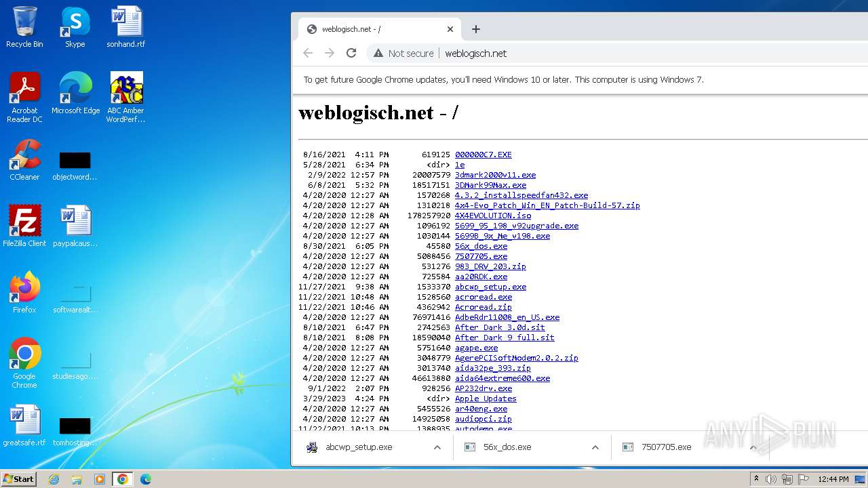Launch Firefox from the desktop
The image size is (868, 488).
24,292
